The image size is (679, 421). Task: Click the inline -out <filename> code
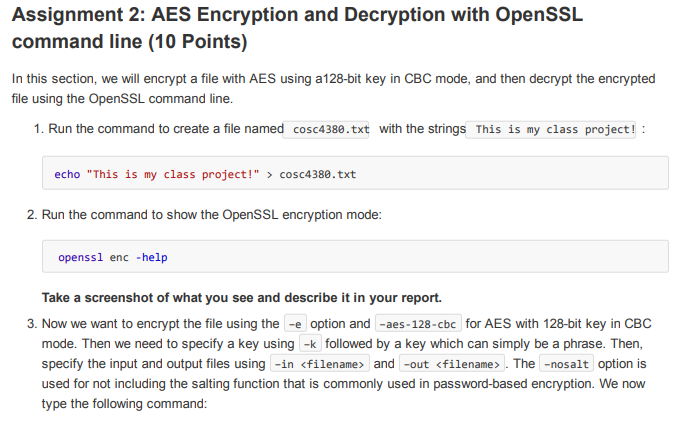click(452, 364)
